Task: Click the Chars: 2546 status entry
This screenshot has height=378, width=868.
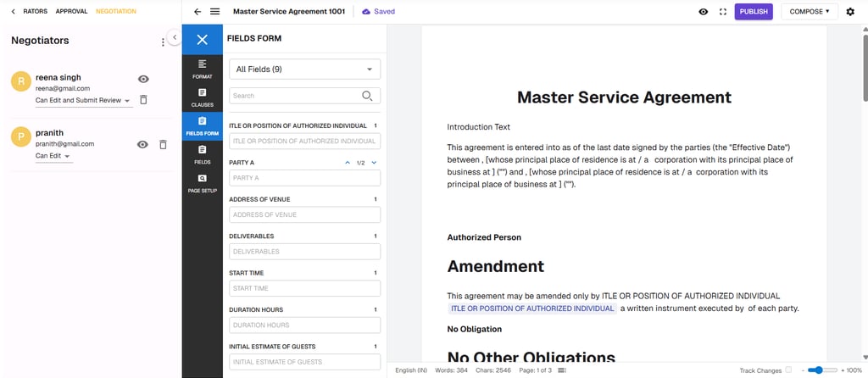Action: 494,370
